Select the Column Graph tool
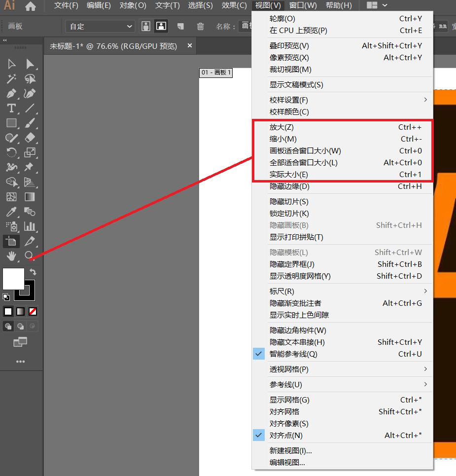Image resolution: width=456 pixels, height=476 pixels. click(30, 226)
